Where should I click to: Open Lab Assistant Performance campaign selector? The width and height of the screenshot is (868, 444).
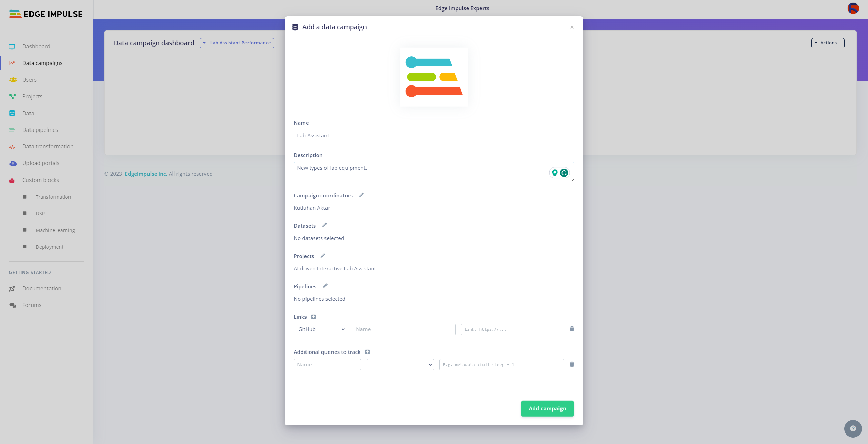[237, 43]
